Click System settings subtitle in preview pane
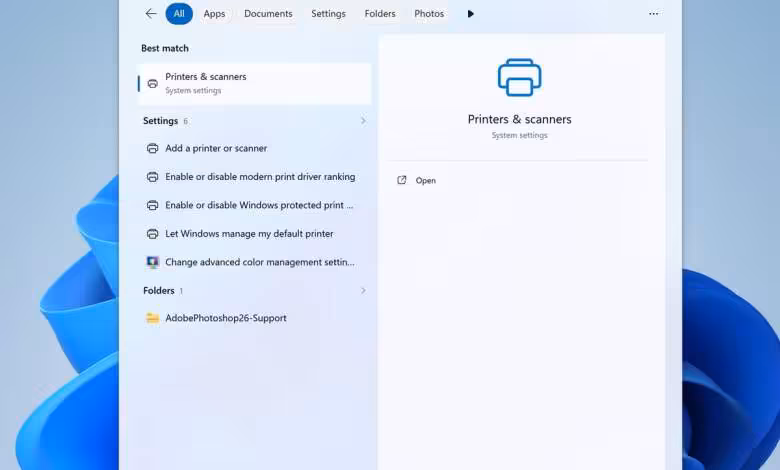 click(x=519, y=135)
